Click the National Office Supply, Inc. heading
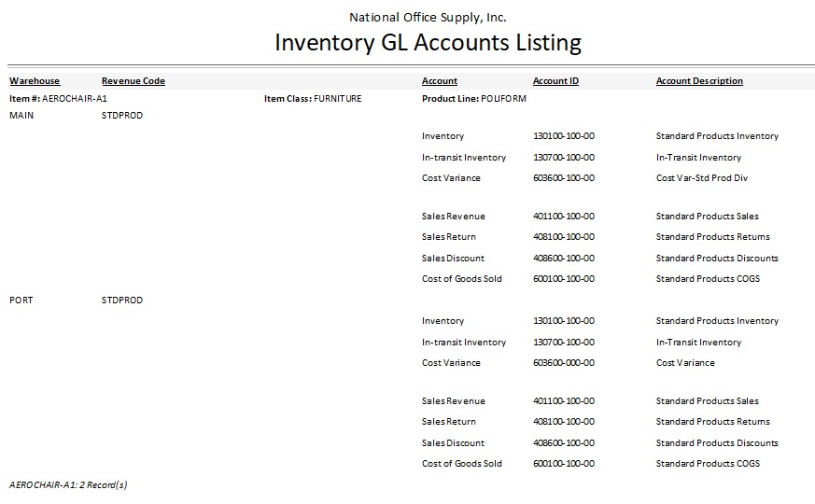 click(x=428, y=17)
